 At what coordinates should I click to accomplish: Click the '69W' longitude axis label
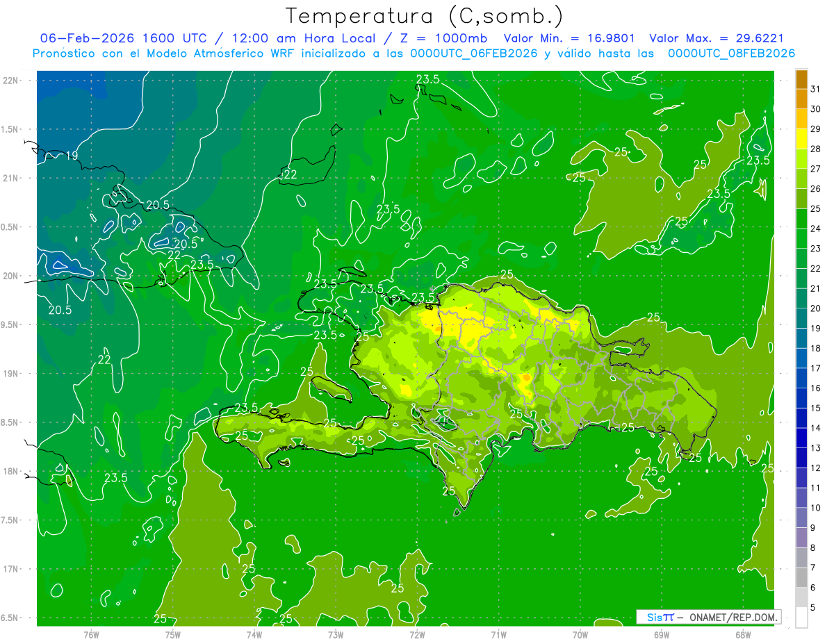click(662, 634)
